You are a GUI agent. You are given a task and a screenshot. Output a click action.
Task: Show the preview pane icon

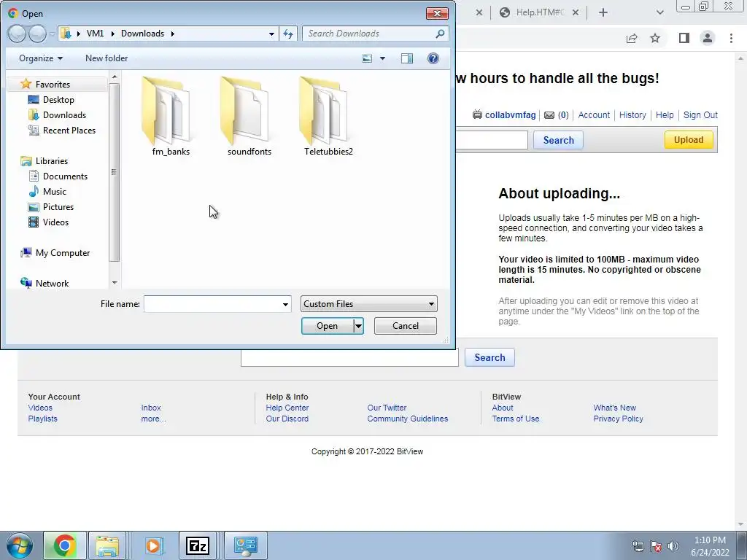tap(407, 58)
